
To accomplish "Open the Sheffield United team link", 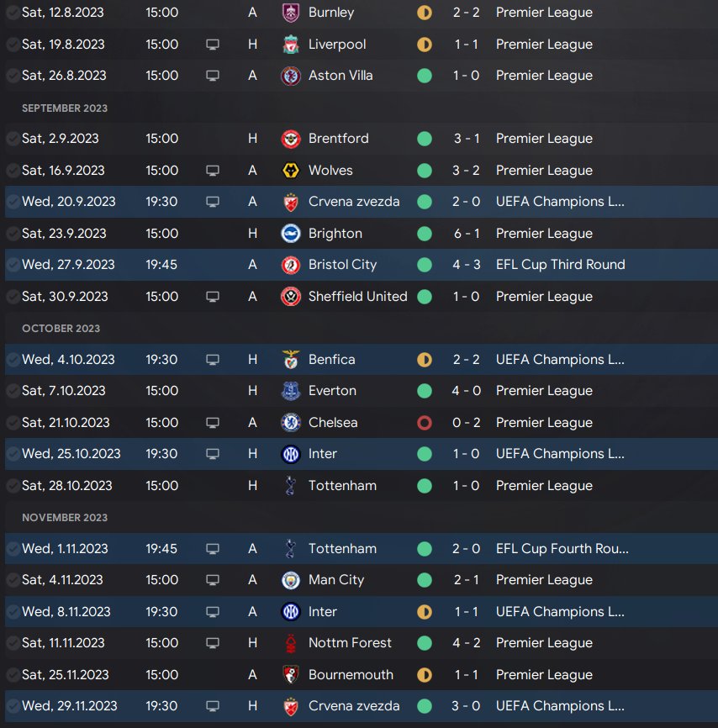I will [x=357, y=297].
